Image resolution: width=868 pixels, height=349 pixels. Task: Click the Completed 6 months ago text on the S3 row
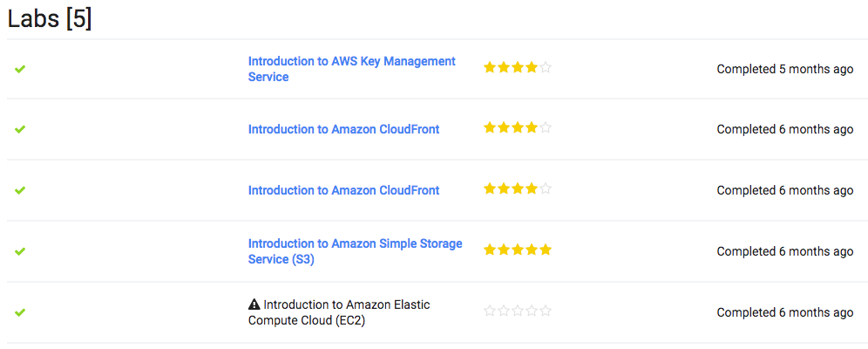785,251
